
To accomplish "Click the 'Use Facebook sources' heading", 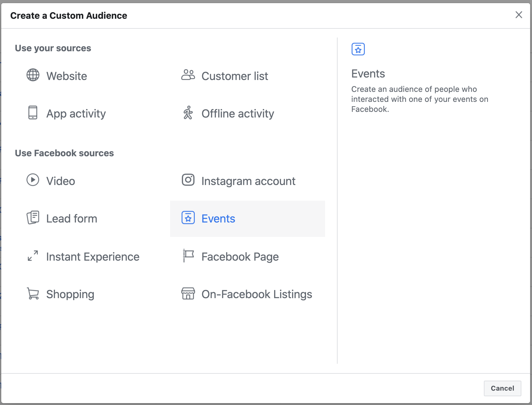I will (x=64, y=153).
